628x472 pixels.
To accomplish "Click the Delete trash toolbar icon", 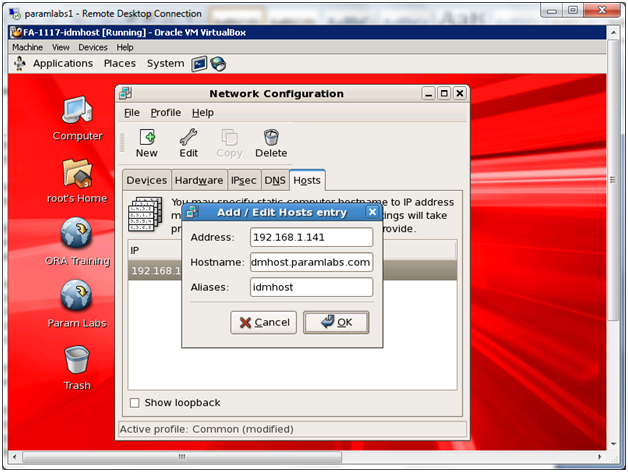I will 271,137.
